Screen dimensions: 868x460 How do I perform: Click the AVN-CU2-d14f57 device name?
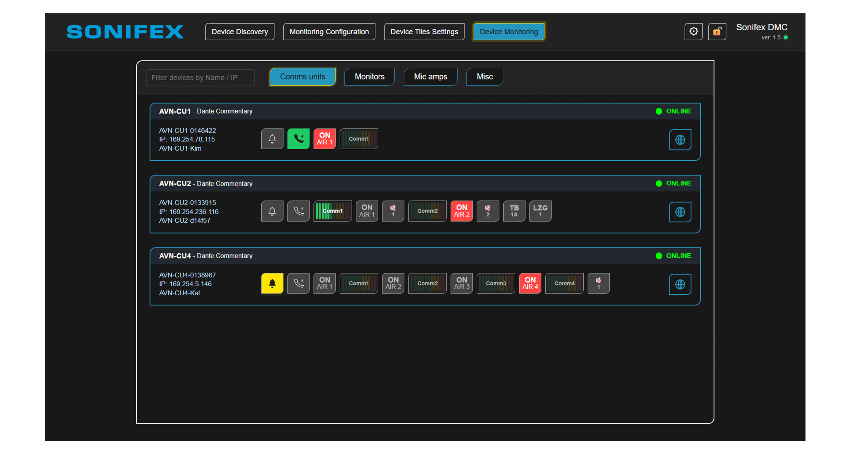coord(185,220)
